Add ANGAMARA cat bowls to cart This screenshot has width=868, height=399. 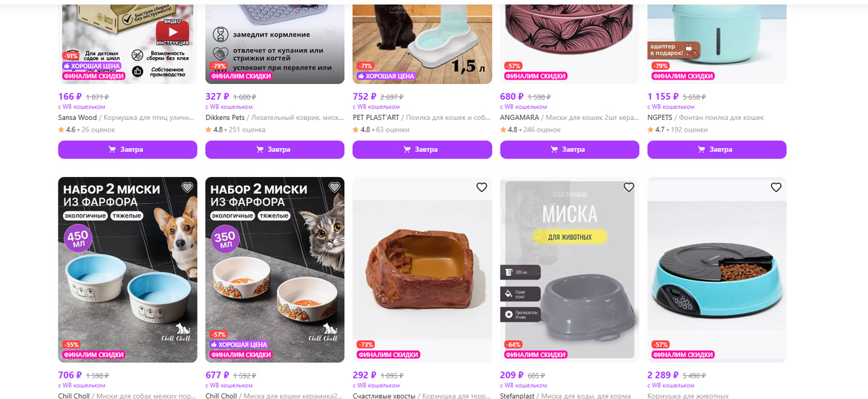569,150
